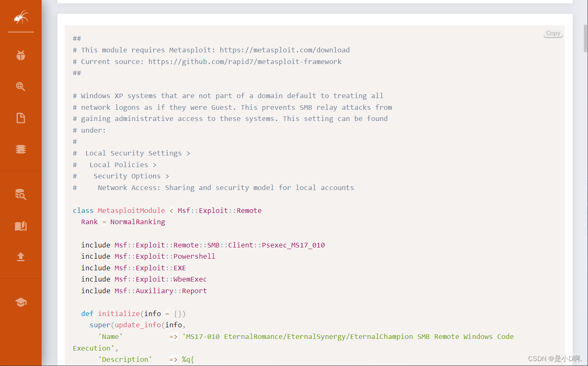Click the 'Local Security Settings >' line
Viewport: 588px width, 366px height.
click(x=131, y=153)
